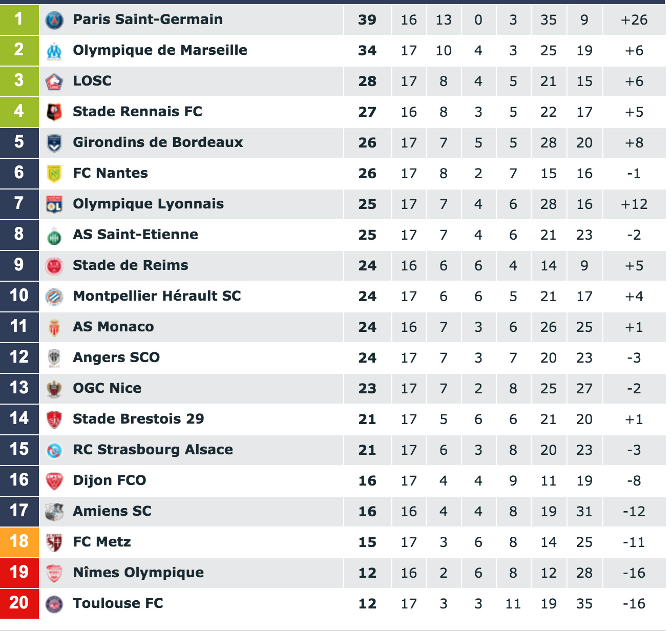Image resolution: width=672 pixels, height=631 pixels.
Task: Click the FC Metz club crest
Action: [x=54, y=542]
